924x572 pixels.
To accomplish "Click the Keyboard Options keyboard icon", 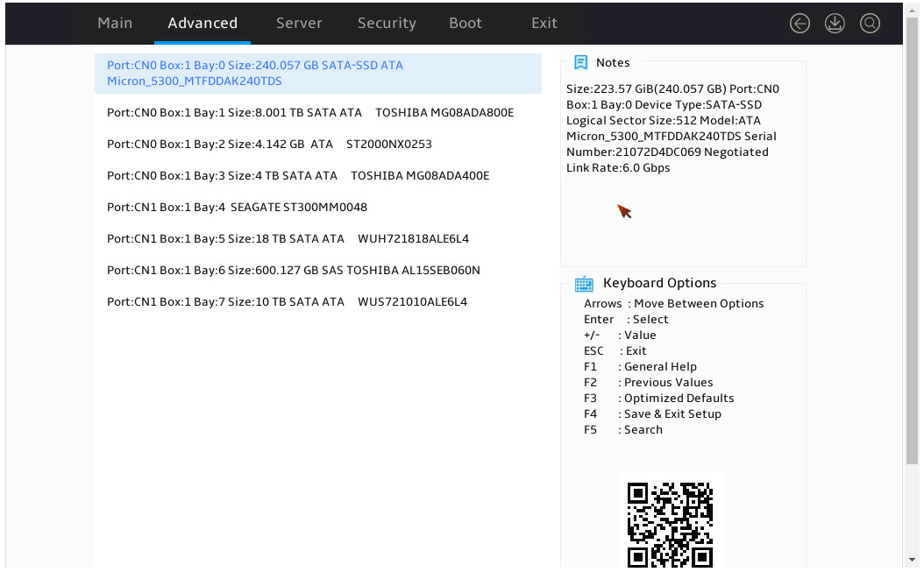I will pos(584,284).
